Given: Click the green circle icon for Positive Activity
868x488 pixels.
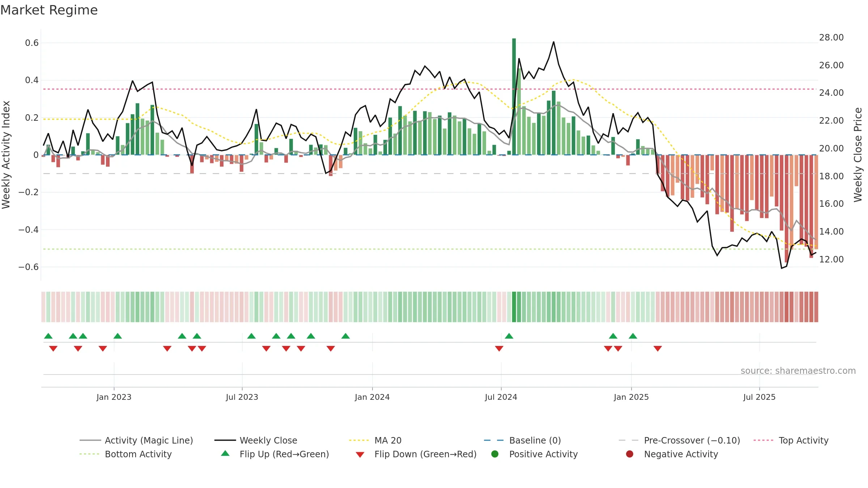Looking at the screenshot, I should [x=495, y=454].
